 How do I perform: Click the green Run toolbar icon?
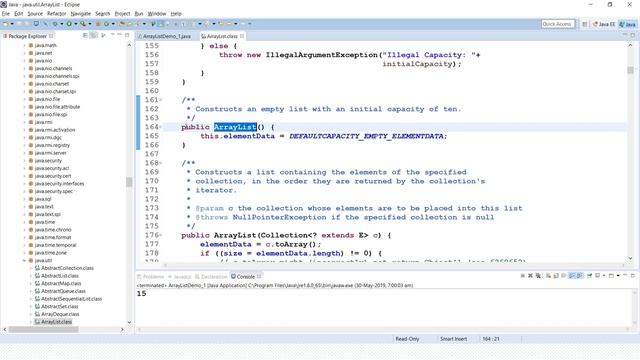point(69,24)
